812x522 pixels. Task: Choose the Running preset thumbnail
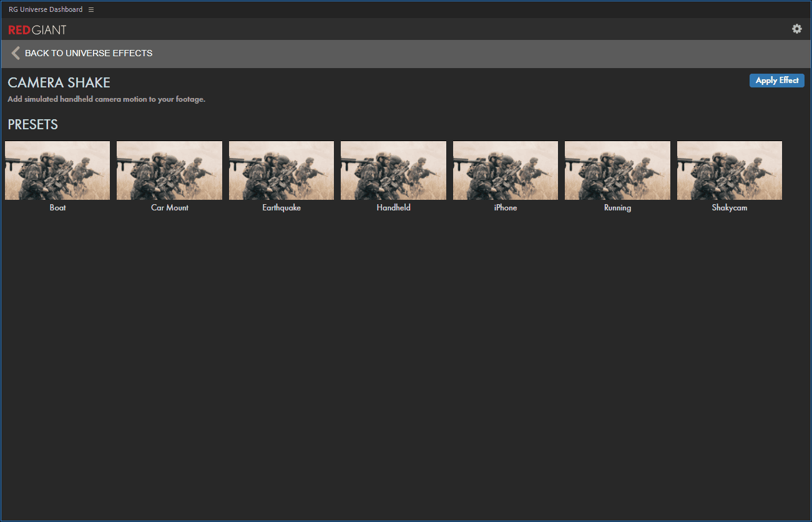617,170
